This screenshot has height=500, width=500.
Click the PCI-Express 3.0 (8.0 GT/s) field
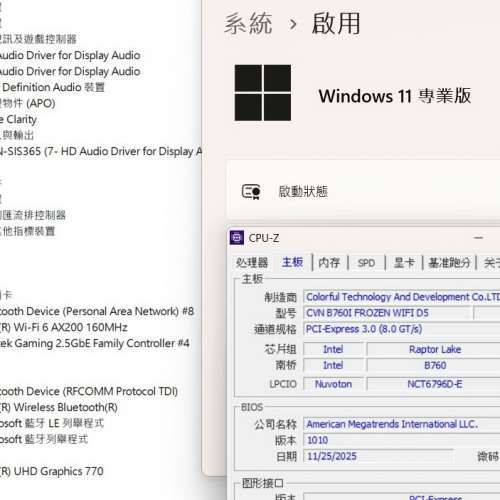pyautogui.click(x=402, y=329)
